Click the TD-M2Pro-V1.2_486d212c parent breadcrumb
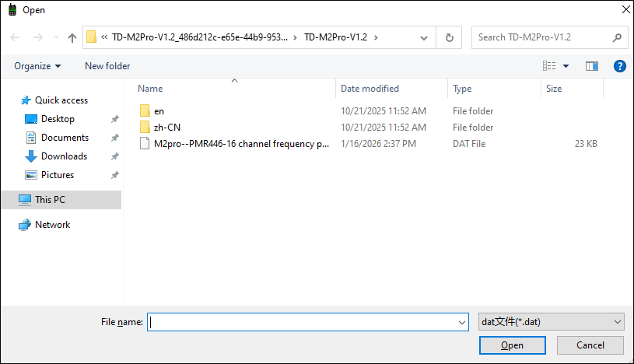 pos(200,37)
